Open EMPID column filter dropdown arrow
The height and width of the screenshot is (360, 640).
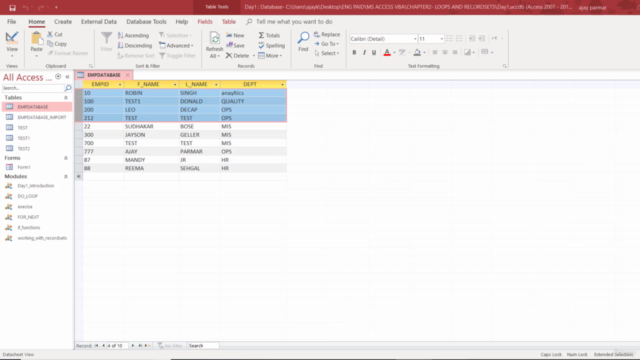click(120, 84)
